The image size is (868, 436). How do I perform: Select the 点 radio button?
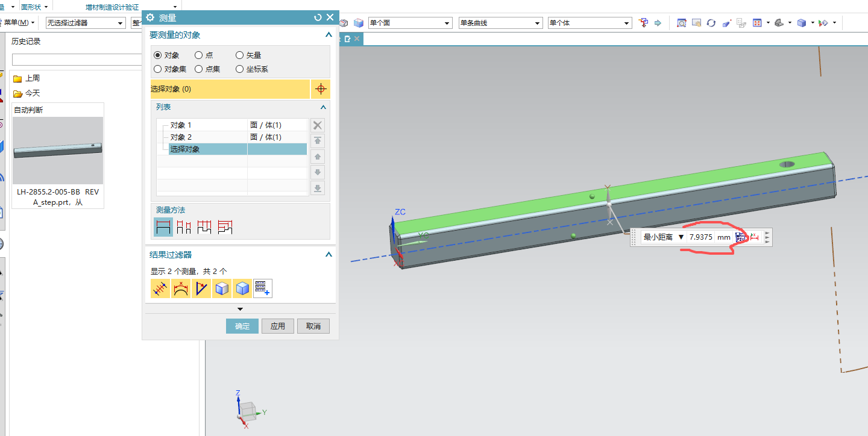pos(199,55)
